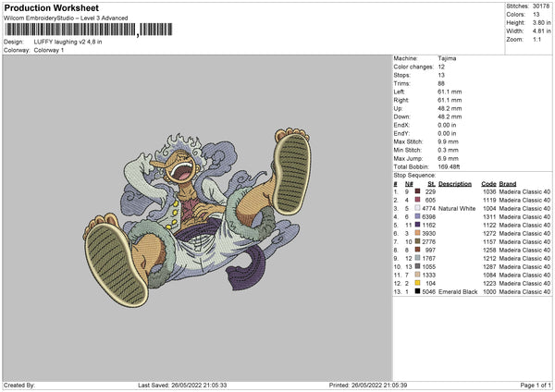555x392 pixels.
Task: Click the Description column header
Action: click(455, 184)
